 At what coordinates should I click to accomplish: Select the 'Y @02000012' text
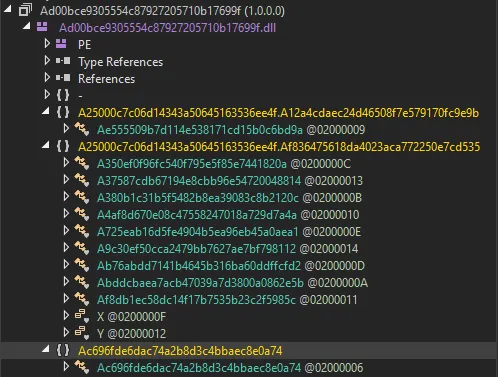pyautogui.click(x=131, y=334)
